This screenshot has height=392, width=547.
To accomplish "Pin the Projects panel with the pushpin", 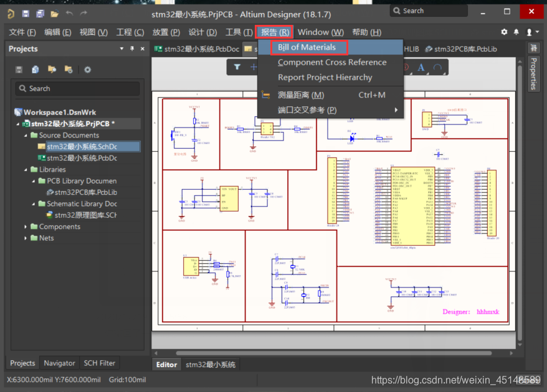I will (x=131, y=49).
